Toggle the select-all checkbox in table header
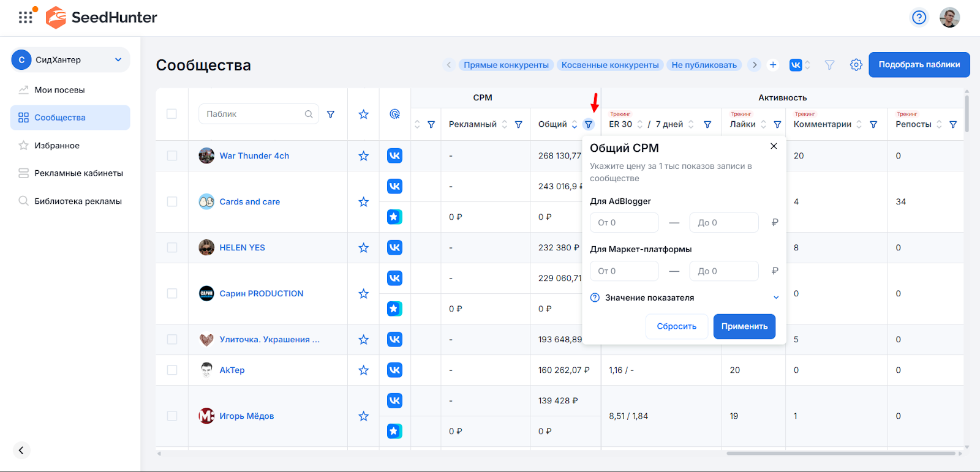Image resolution: width=980 pixels, height=472 pixels. pos(172,114)
